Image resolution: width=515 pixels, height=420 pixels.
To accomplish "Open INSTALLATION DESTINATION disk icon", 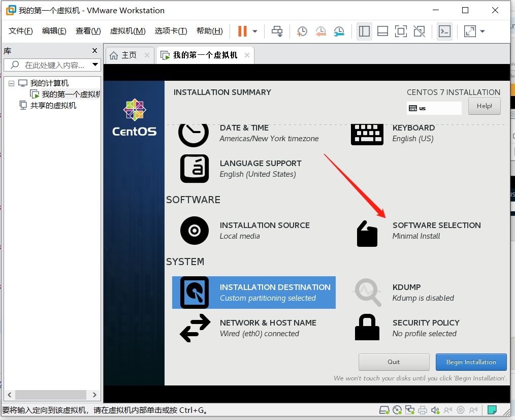I will (195, 292).
